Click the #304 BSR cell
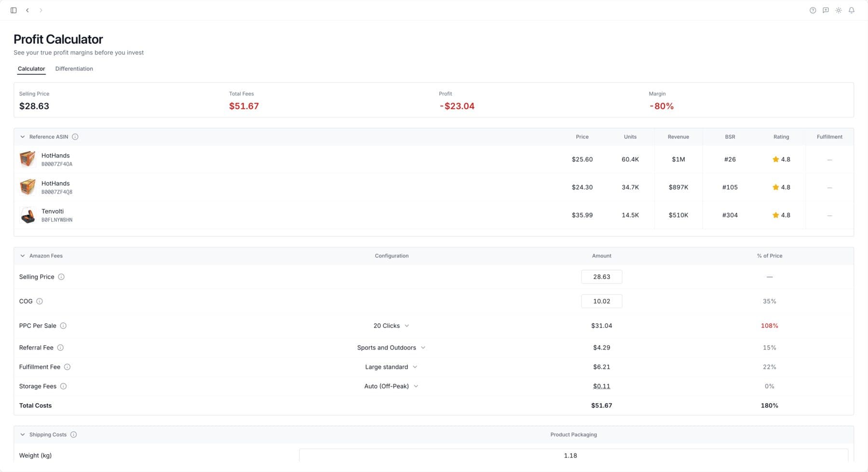 730,215
